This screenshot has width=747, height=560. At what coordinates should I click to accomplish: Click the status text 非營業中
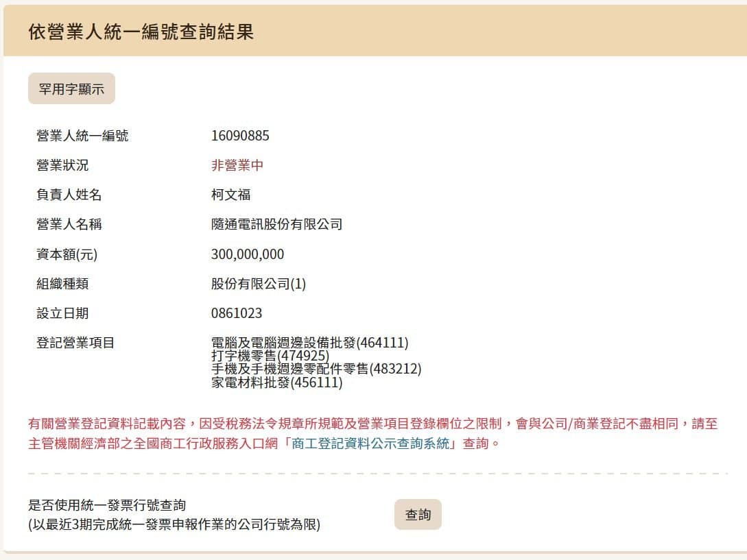click(x=237, y=165)
